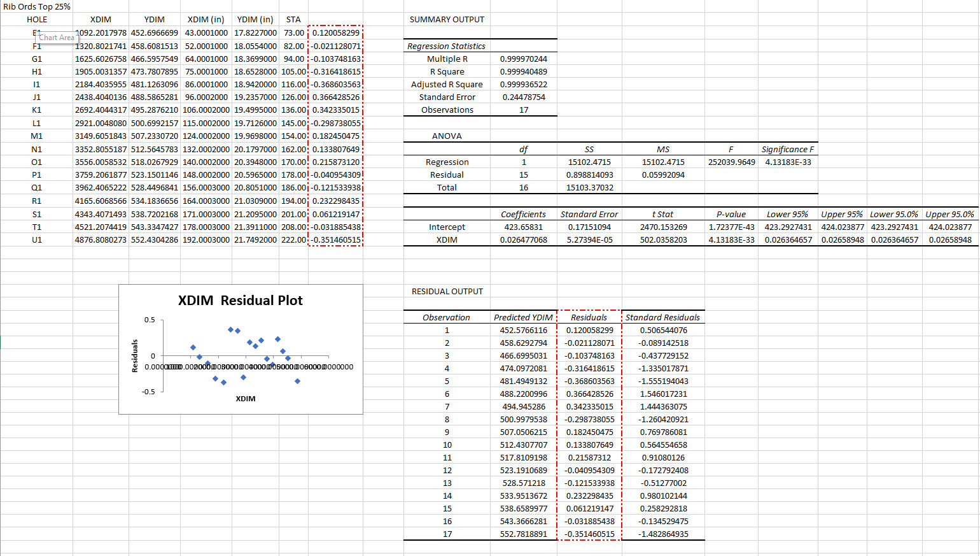Select the Predicted YDIM column header
Screen dimensions: 980x556
(523, 318)
